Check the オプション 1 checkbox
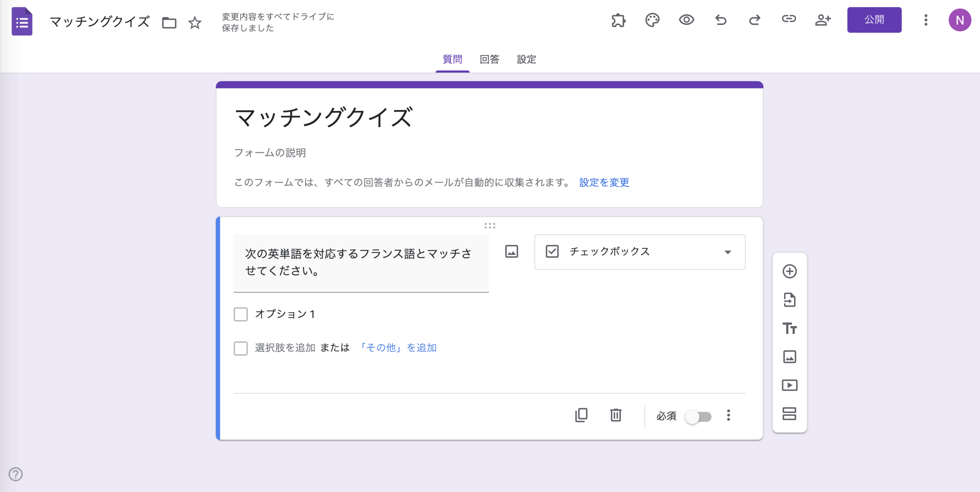 (x=241, y=314)
